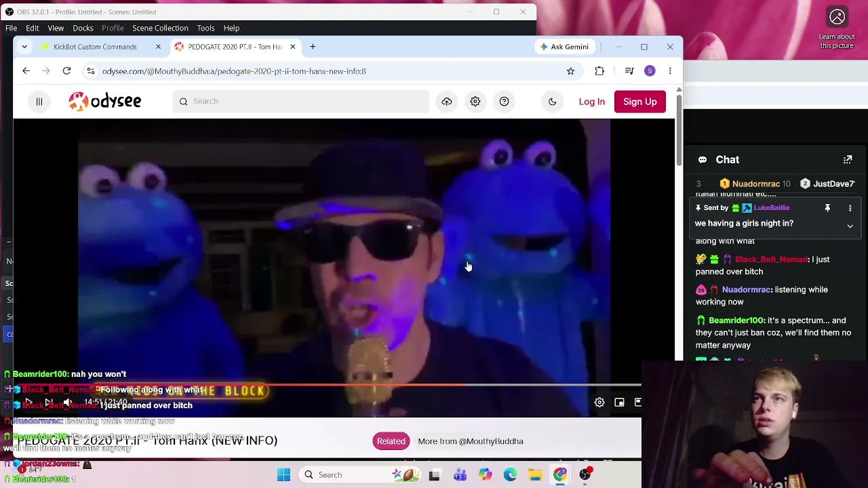Close the KickBot Custom Commands tab
This screenshot has height=488, width=868.
pos(158,47)
